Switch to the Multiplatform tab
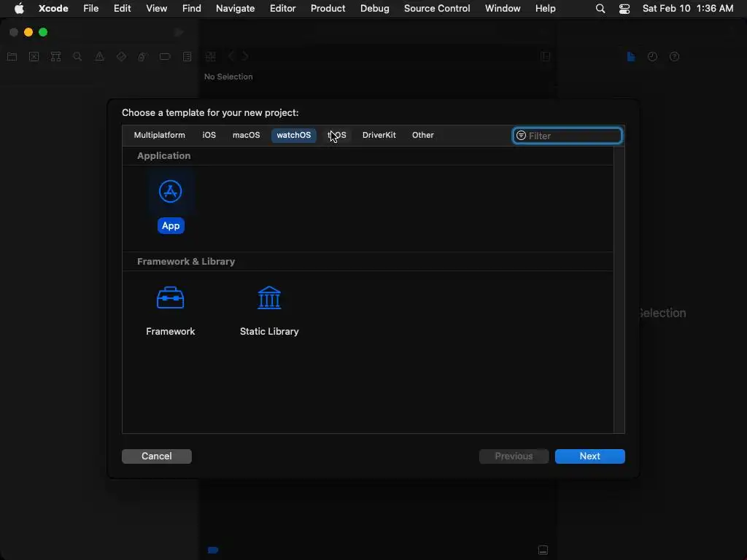Viewport: 747px width, 560px height. coord(159,135)
